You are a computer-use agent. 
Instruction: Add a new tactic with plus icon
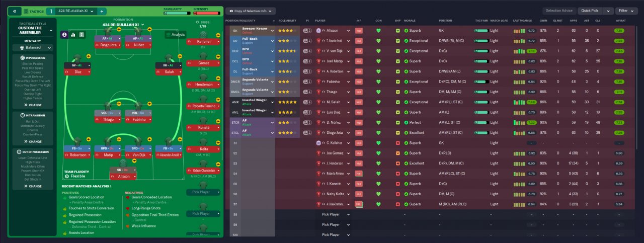click(101, 11)
